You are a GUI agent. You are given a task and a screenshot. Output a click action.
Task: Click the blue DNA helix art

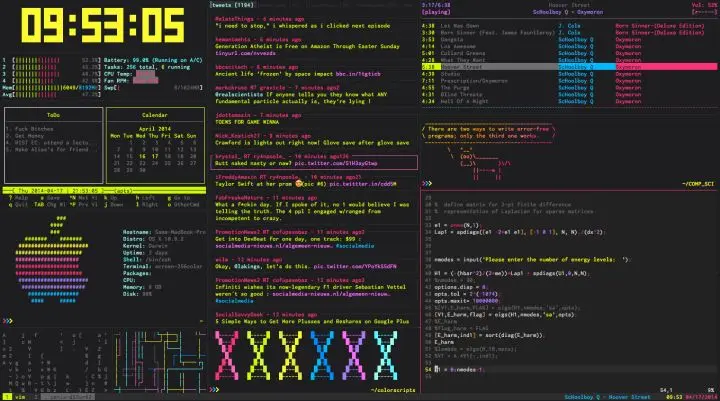pos(322,355)
